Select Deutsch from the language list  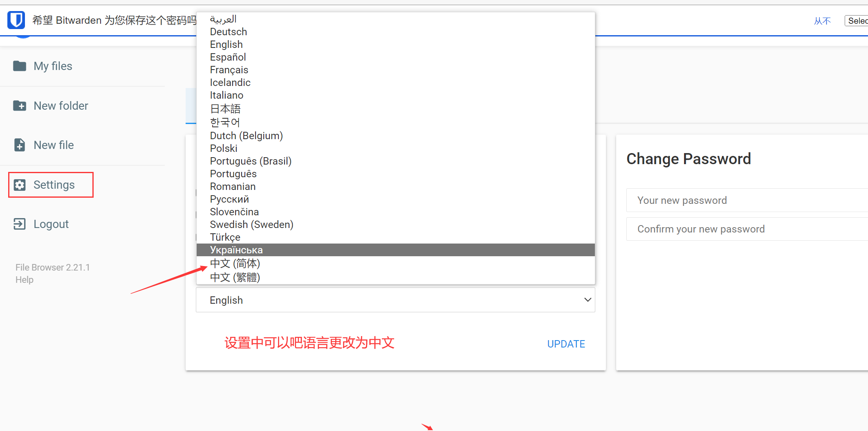click(228, 32)
